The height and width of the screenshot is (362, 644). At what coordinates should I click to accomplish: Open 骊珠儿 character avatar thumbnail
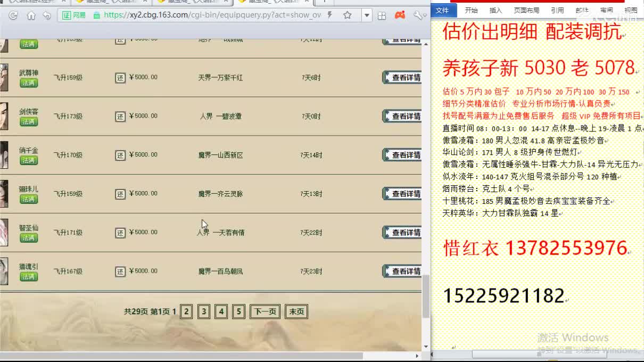(4, 194)
